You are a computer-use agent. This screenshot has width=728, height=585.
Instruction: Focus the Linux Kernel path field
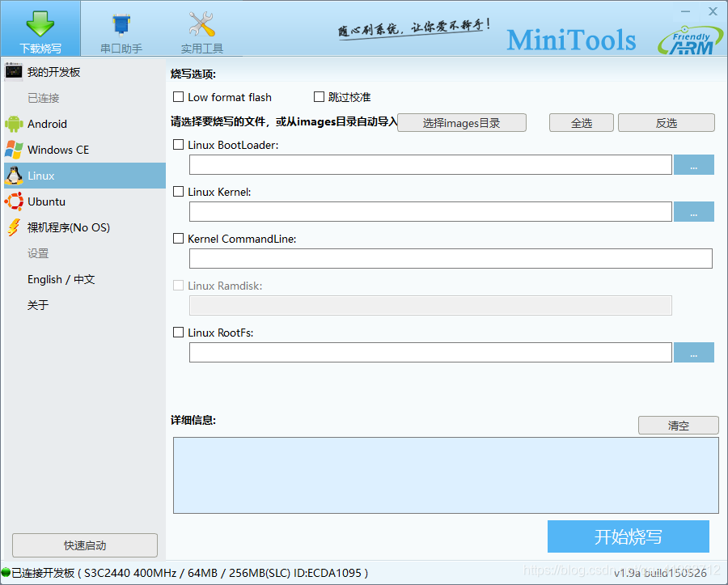point(430,212)
